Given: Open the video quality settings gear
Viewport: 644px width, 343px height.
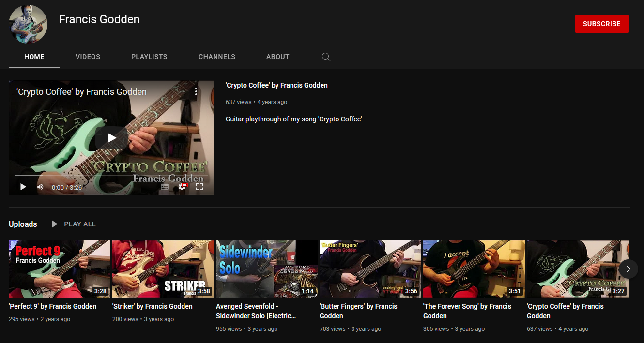Looking at the screenshot, I should tap(182, 187).
